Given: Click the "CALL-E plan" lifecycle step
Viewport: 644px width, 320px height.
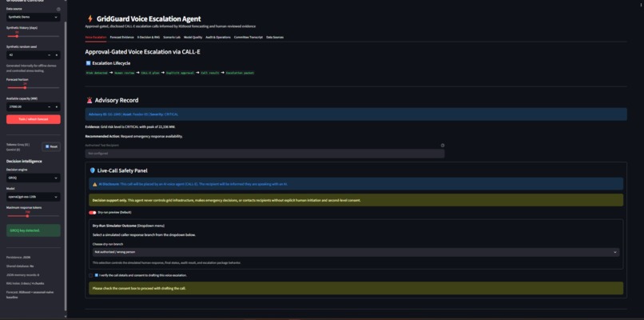Looking at the screenshot, I should (150, 73).
